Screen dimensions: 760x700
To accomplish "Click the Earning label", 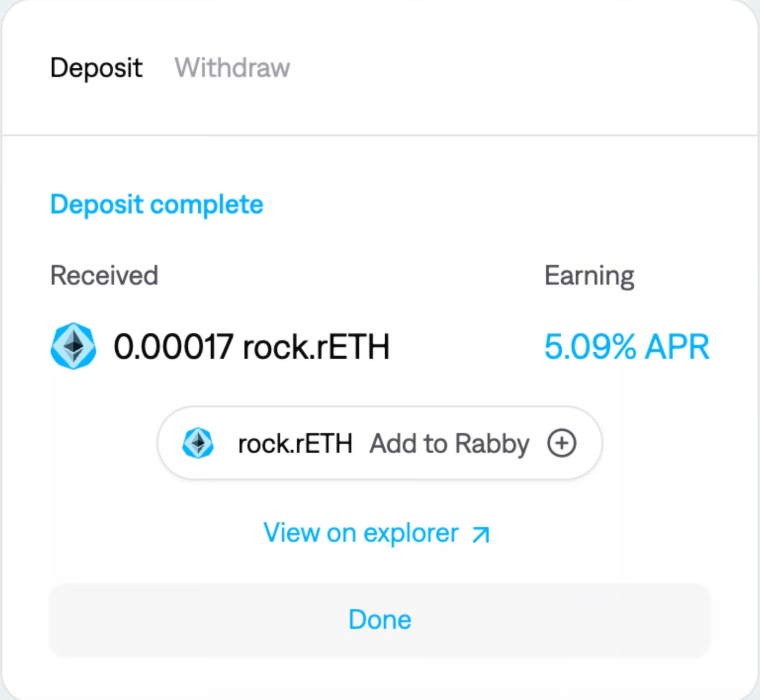I will coord(589,276).
